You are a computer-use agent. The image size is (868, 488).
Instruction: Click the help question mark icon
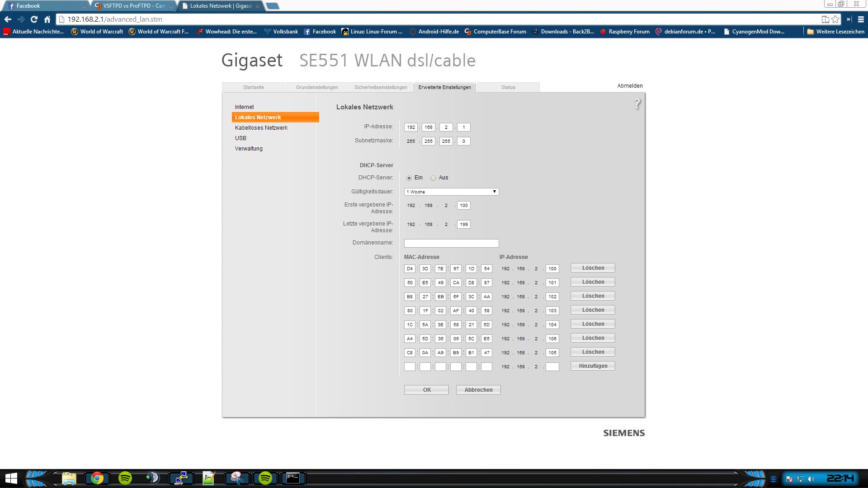637,104
